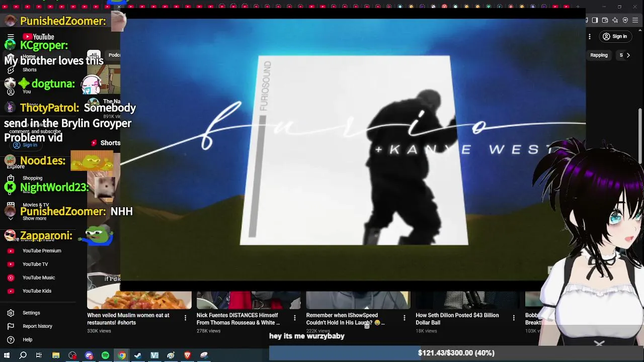Click the Brave VPN shield icon
The image size is (644, 362).
tap(625, 20)
